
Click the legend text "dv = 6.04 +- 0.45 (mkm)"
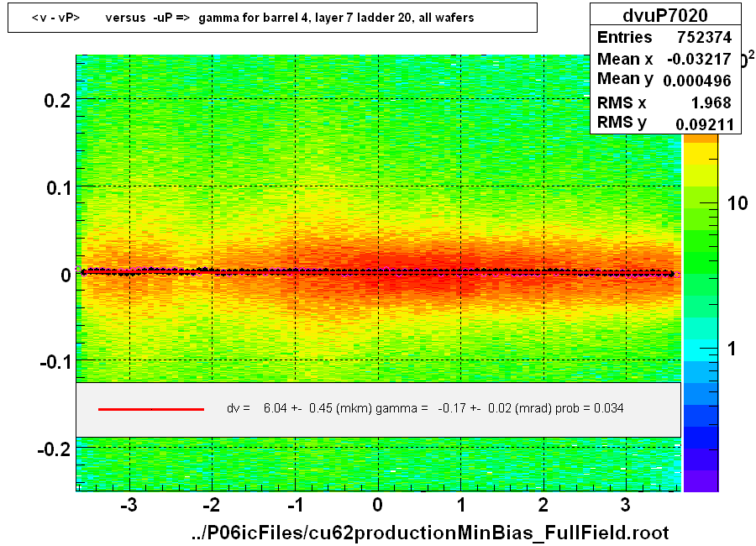(299, 408)
